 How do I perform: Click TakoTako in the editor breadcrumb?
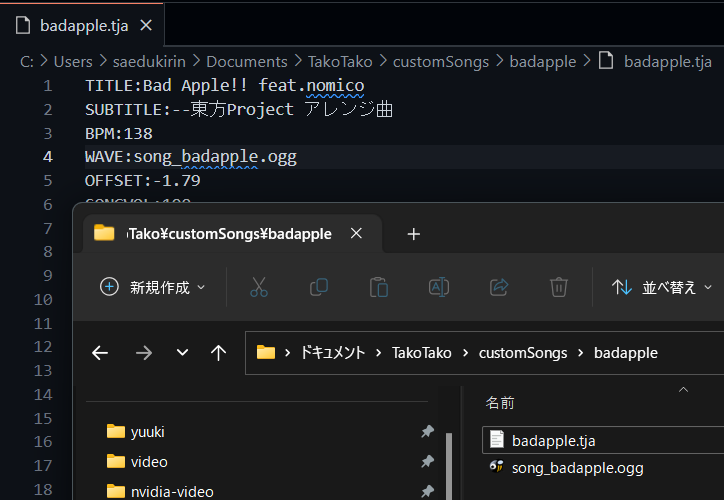[340, 61]
